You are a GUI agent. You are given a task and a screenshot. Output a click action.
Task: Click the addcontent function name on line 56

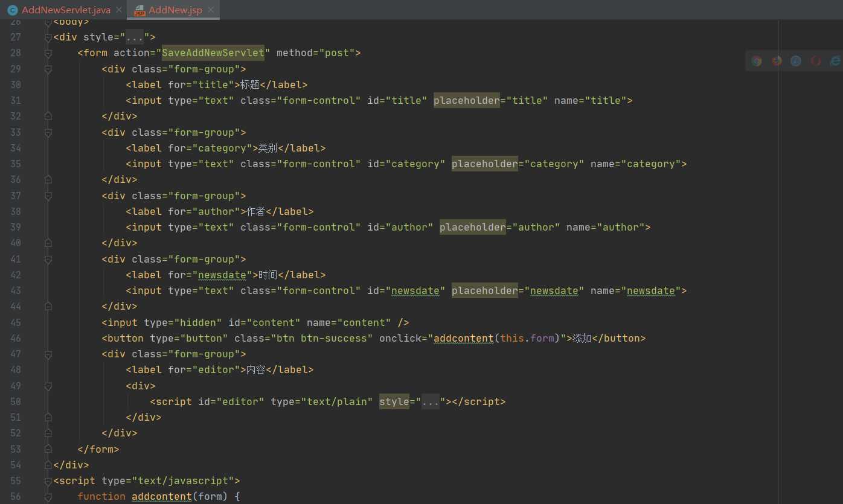coord(162,496)
